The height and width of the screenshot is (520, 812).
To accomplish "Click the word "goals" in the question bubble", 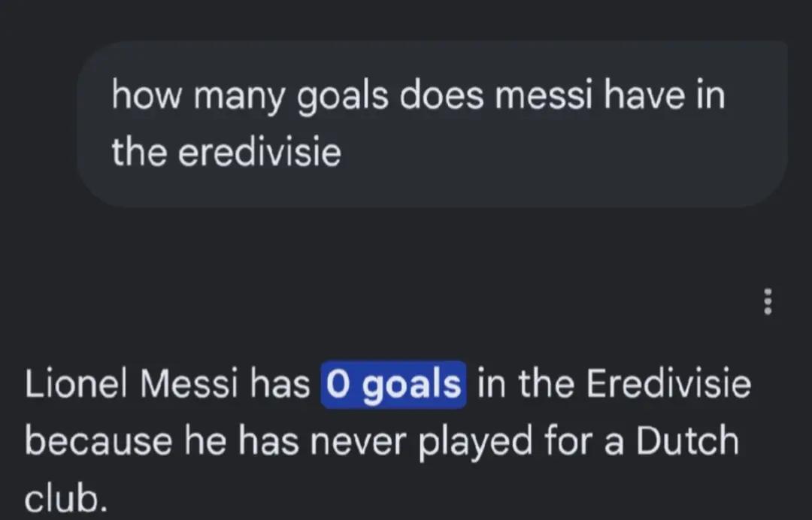I will (342, 97).
